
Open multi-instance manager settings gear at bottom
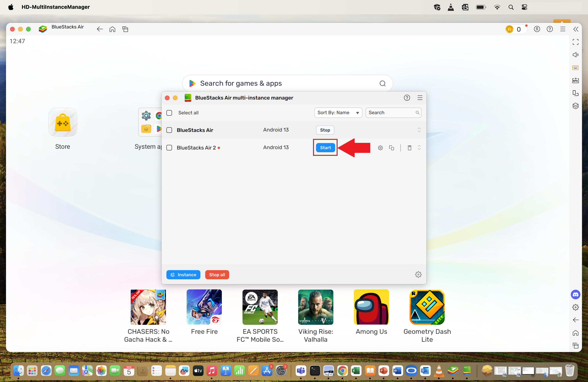point(418,274)
